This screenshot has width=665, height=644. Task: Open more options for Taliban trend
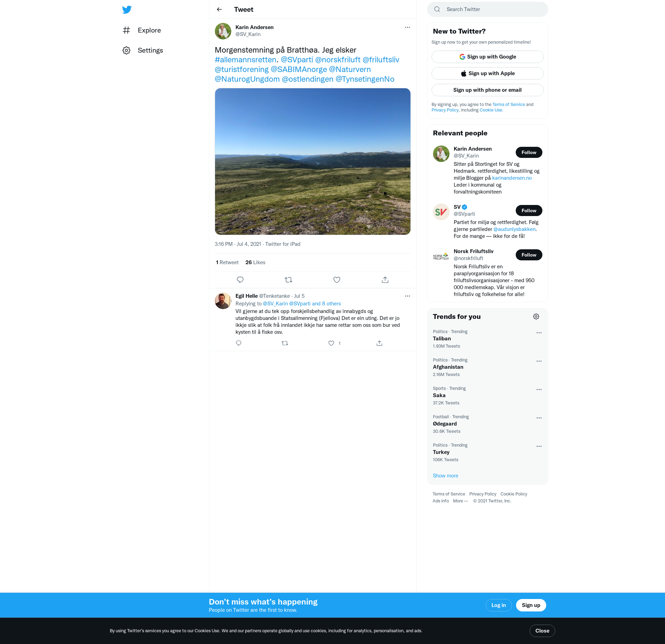(x=539, y=333)
